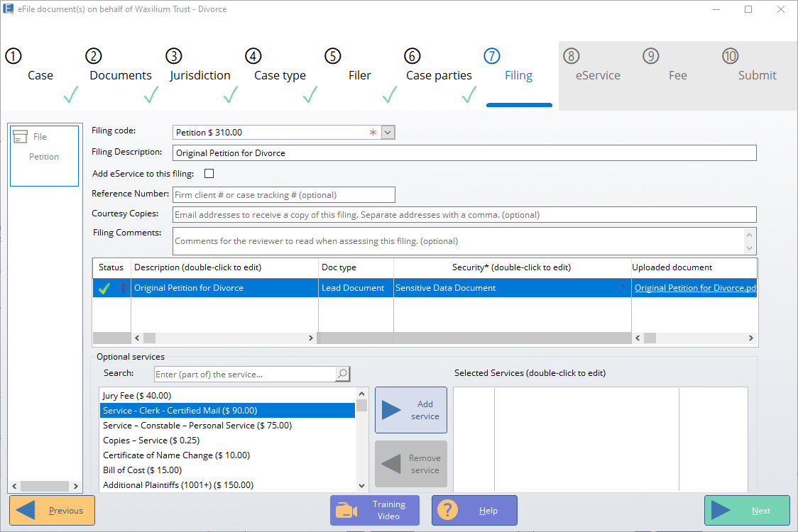This screenshot has width=798, height=532.
Task: Click the Previous left-arrow icon
Action: pyautogui.click(x=26, y=511)
